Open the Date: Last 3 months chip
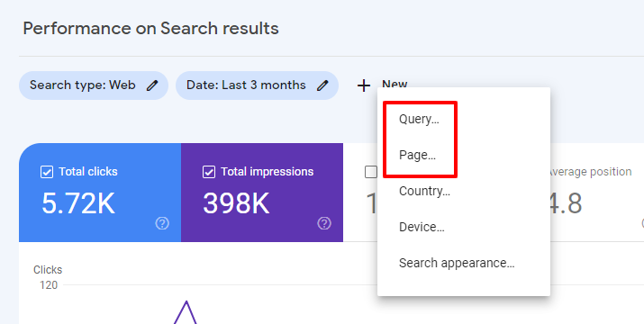The width and height of the screenshot is (644, 324). point(257,85)
